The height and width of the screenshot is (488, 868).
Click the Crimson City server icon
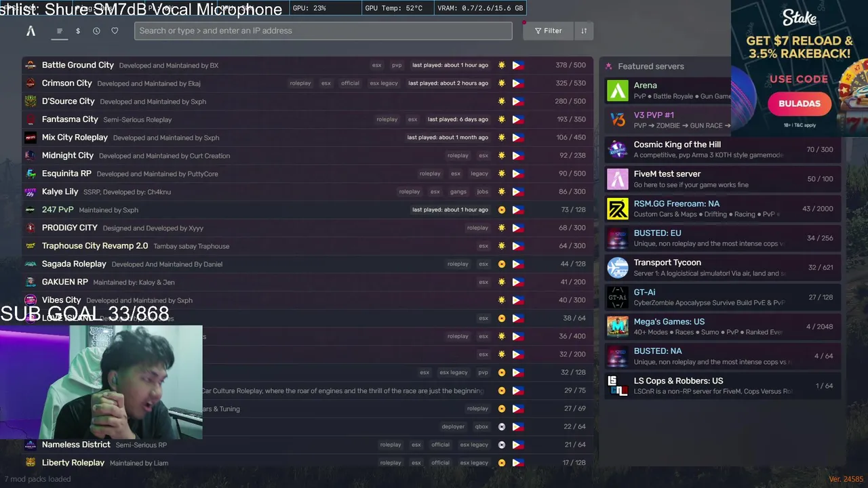point(31,83)
